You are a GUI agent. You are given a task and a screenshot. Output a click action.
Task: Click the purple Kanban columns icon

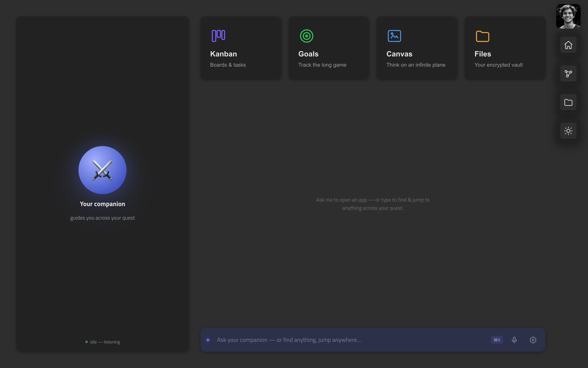(x=218, y=36)
